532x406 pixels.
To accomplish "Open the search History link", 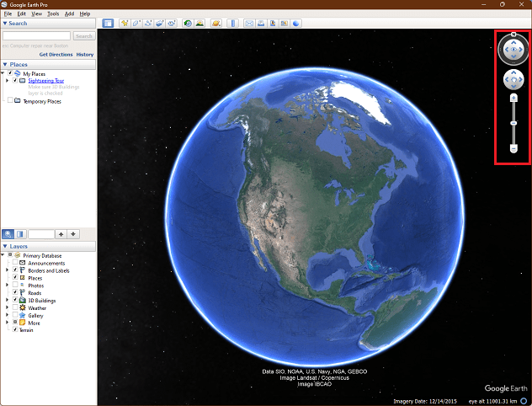I will pyautogui.click(x=85, y=54).
